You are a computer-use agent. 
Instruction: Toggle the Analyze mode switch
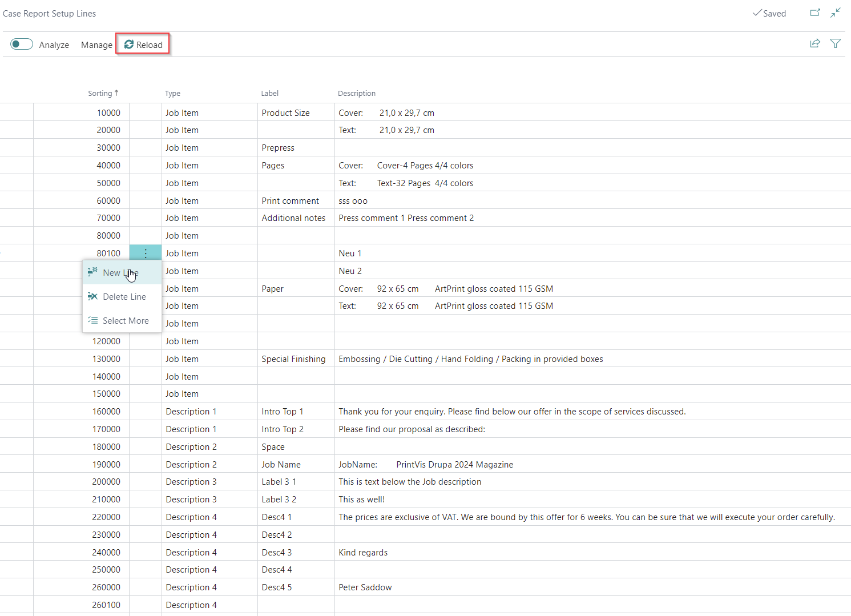click(x=22, y=45)
